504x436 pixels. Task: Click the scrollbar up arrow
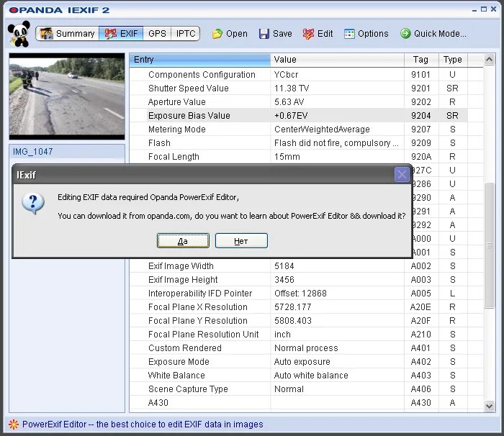[x=489, y=60]
